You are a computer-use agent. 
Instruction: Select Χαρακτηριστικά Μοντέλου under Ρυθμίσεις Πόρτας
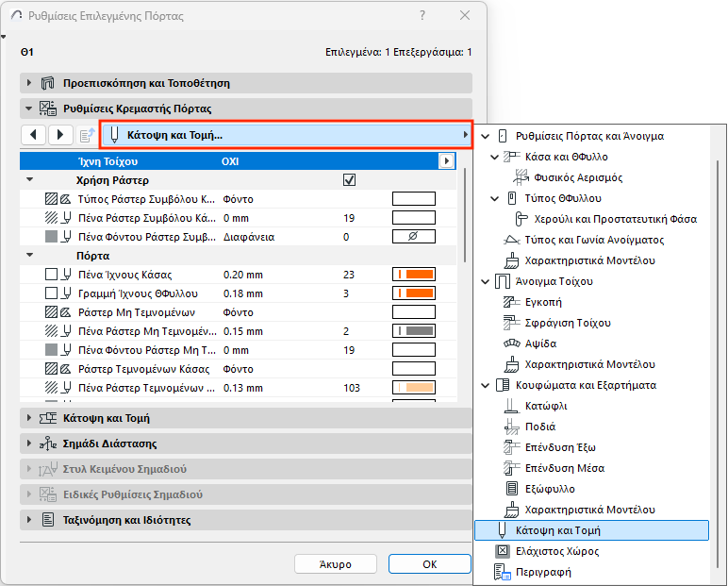pos(589,260)
